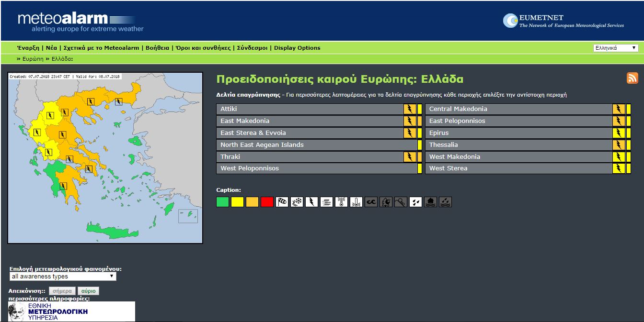Click the extreme low temperature icon
The image size is (644, 322).
click(356, 201)
